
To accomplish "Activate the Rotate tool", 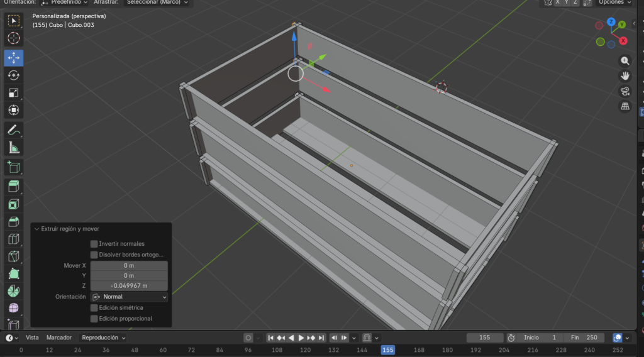I will coord(13,75).
